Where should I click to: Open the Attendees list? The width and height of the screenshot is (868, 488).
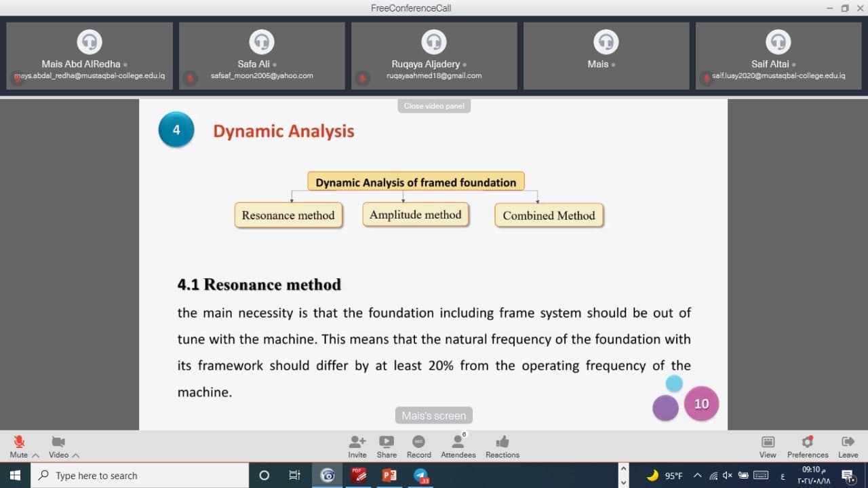tap(458, 443)
